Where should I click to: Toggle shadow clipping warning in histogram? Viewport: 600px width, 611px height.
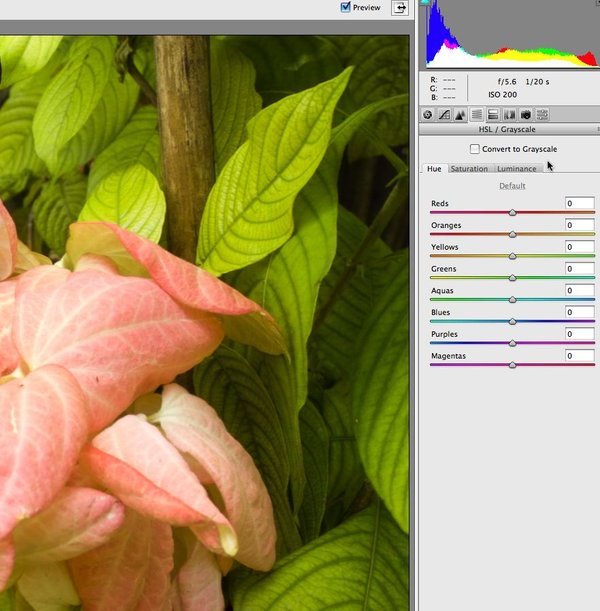pos(425,3)
